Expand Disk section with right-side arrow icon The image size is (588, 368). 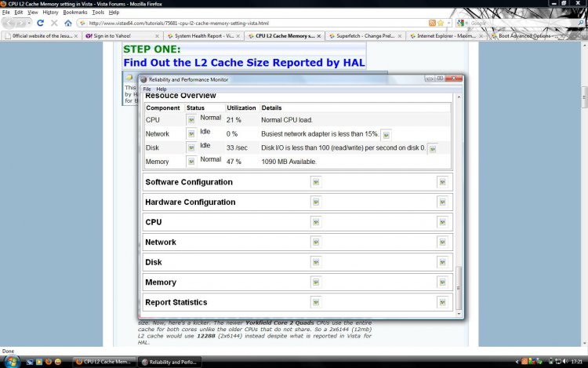coord(442,262)
